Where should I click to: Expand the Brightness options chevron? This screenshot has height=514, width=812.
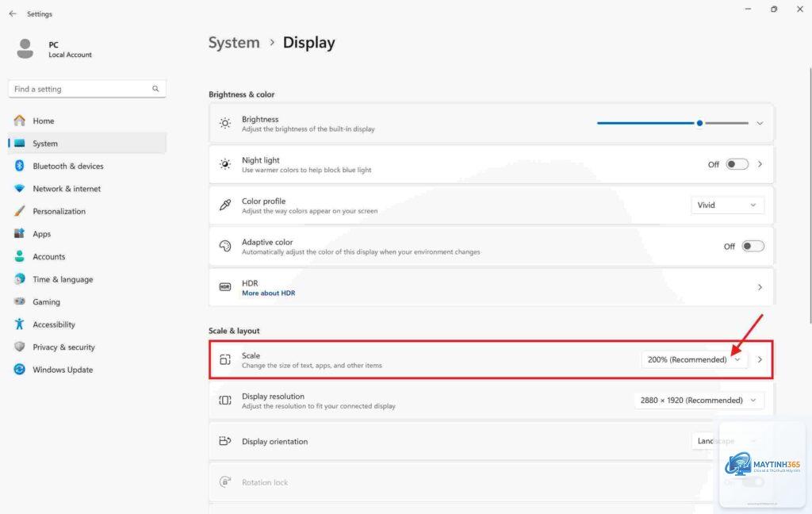point(760,123)
